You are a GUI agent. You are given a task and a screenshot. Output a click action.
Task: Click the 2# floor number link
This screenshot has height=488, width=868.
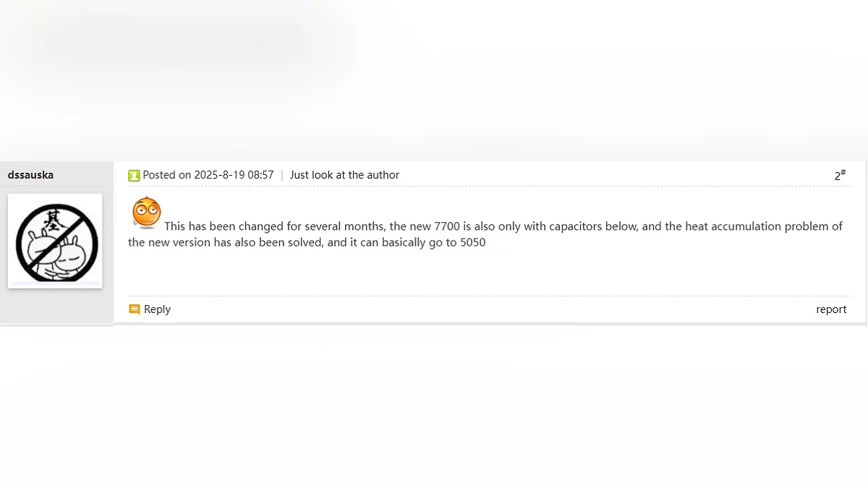tap(840, 175)
